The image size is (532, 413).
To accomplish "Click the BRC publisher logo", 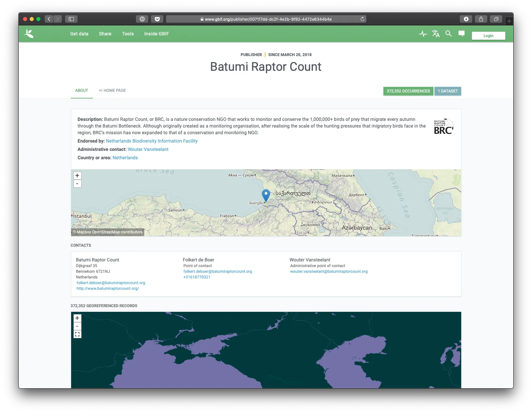I will [444, 127].
